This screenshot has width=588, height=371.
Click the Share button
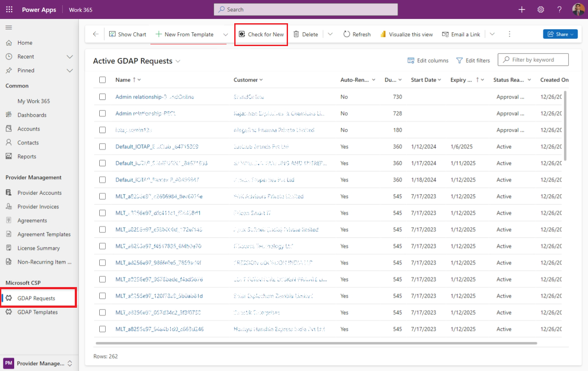[560, 34]
